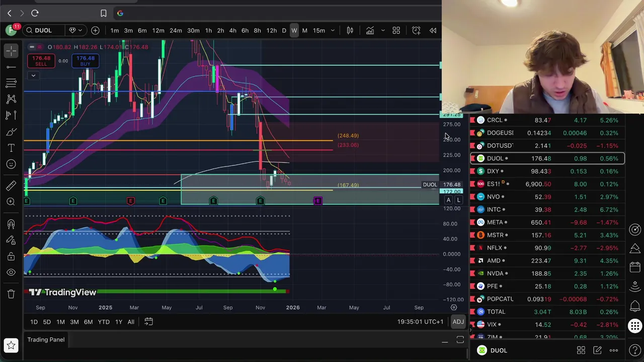Toggle magnet mode for drawings
The image size is (644, 362).
tap(11, 224)
